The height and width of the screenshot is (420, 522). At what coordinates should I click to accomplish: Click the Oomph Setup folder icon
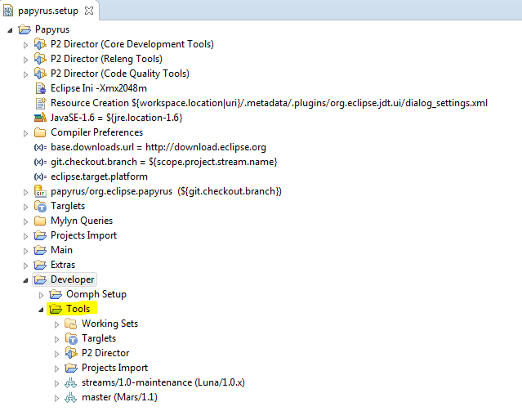pyautogui.click(x=56, y=294)
